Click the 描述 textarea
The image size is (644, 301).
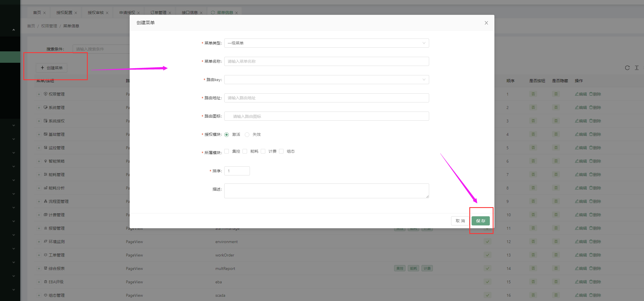pyautogui.click(x=327, y=191)
